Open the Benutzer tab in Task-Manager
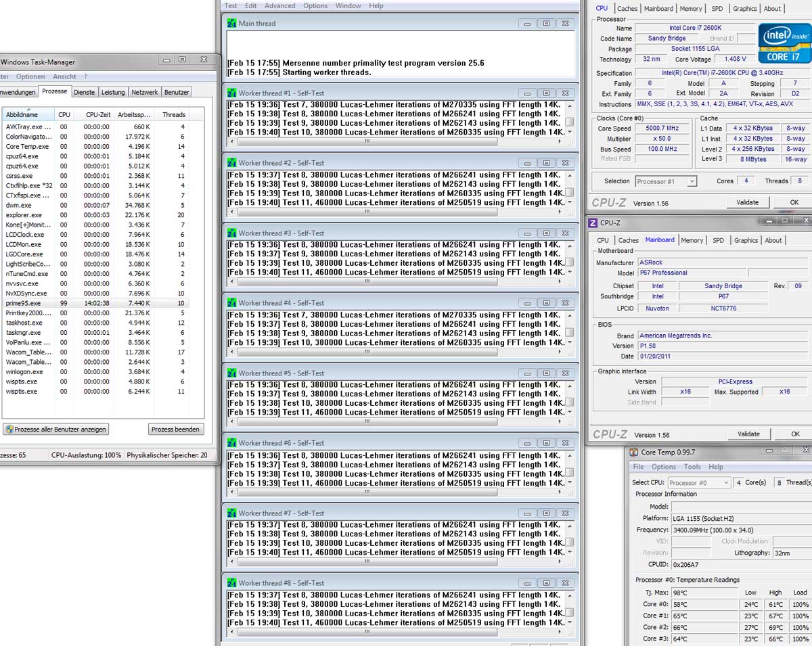The height and width of the screenshot is (646, 812). (x=177, y=92)
